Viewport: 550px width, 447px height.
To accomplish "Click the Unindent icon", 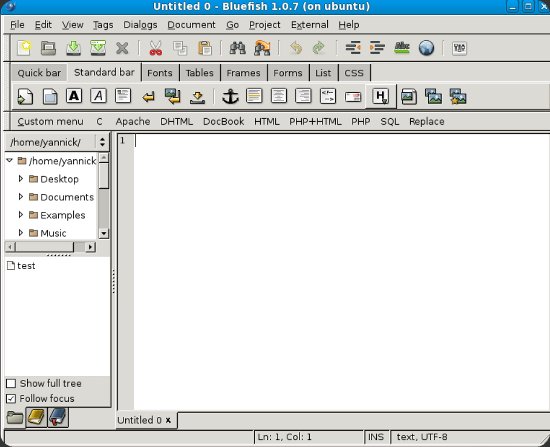I will [353, 48].
